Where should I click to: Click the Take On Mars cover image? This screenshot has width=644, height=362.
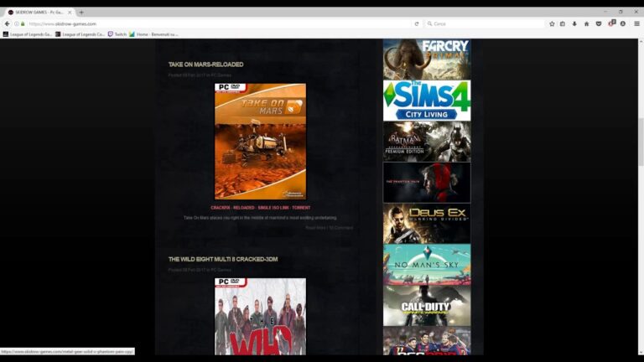pos(260,141)
